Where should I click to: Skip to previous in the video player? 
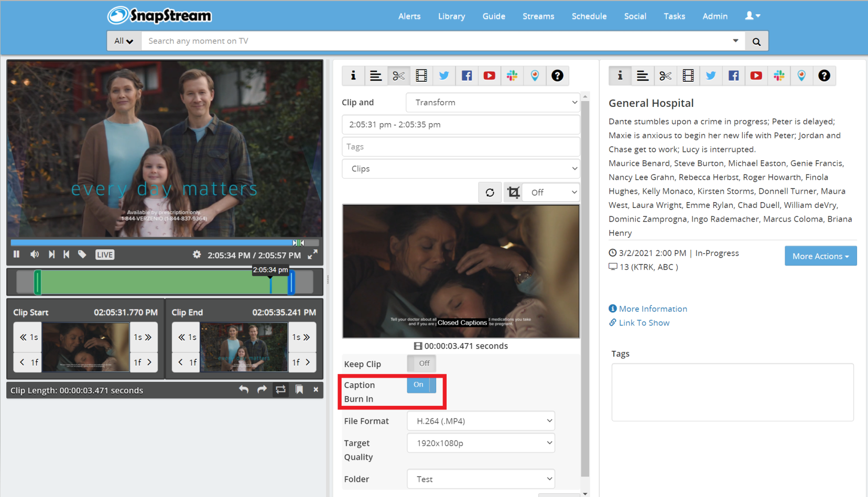(x=66, y=255)
